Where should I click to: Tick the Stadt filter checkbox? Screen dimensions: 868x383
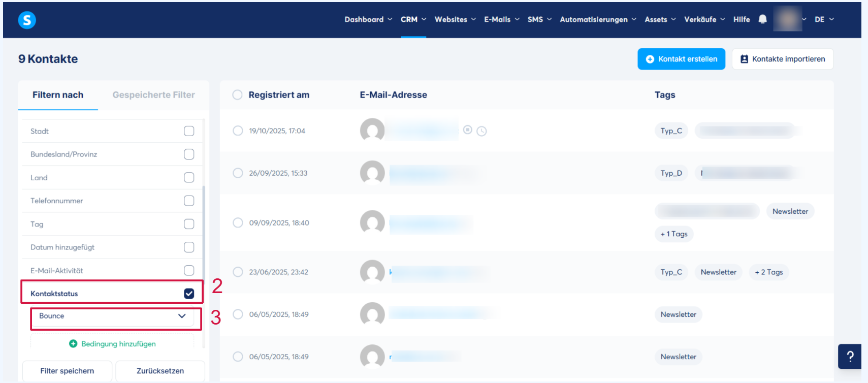189,131
